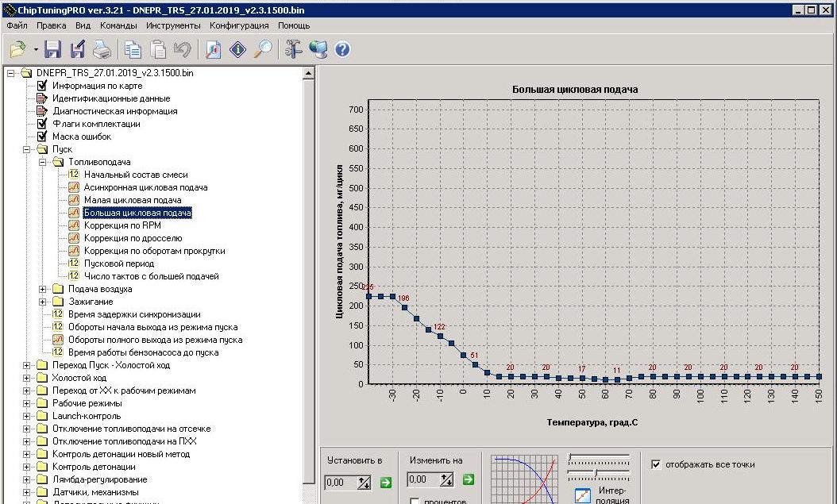The image size is (837, 504).
Task: Adjust the upper slider above Интерполяция
Action: 599,458
